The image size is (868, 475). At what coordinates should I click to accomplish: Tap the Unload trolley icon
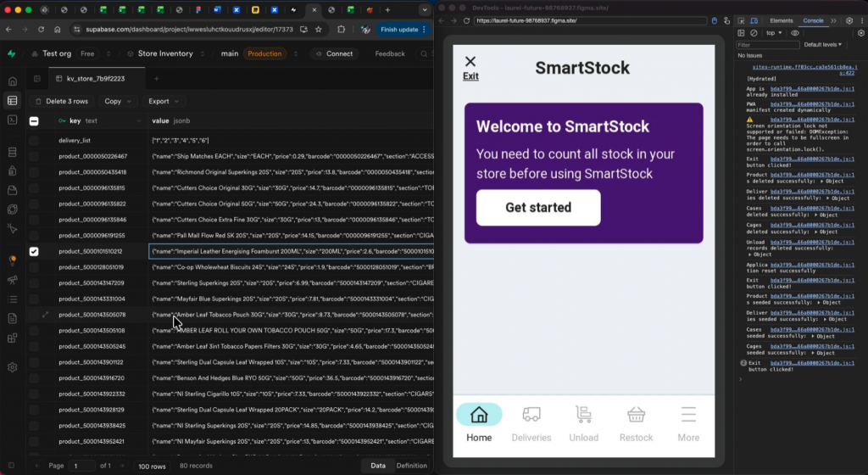click(583, 415)
